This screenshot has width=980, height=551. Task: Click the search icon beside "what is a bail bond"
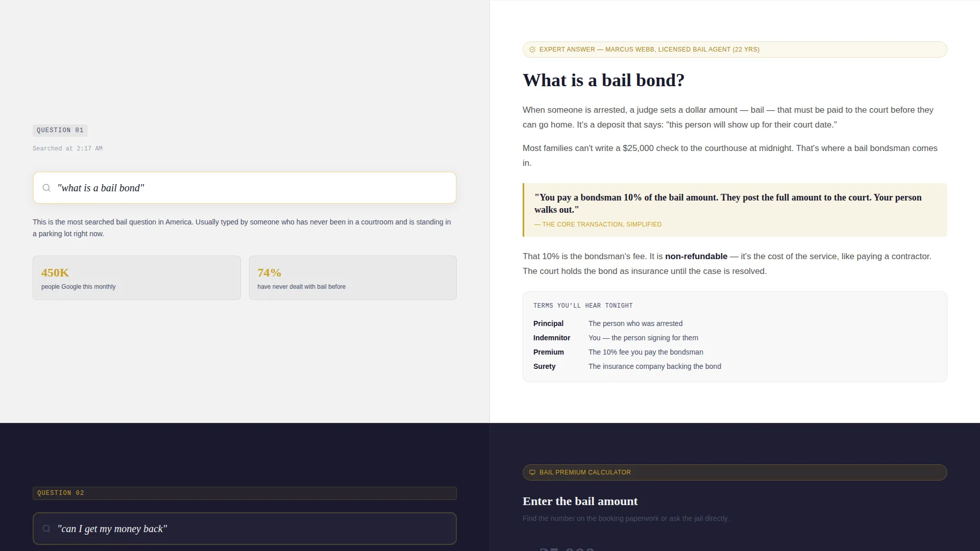point(46,188)
